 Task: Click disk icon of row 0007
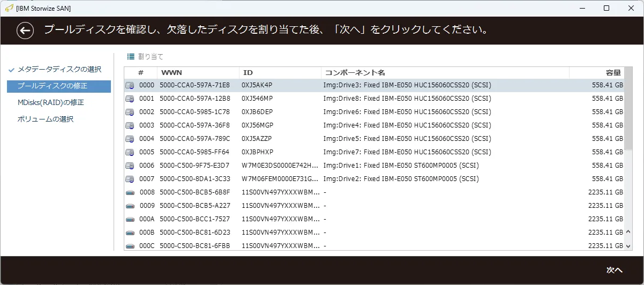tap(130, 179)
